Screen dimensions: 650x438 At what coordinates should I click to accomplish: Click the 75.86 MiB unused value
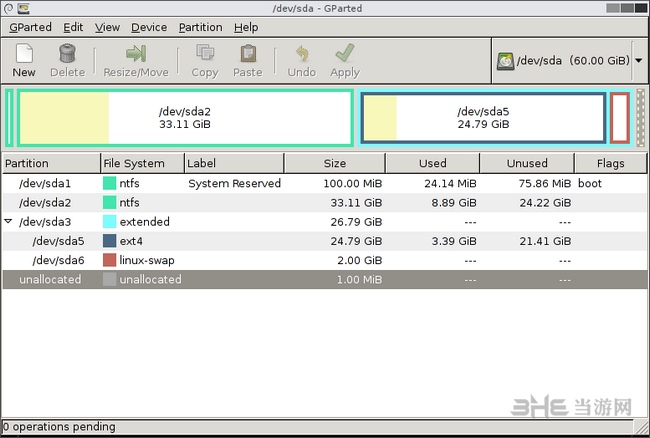coord(545,183)
